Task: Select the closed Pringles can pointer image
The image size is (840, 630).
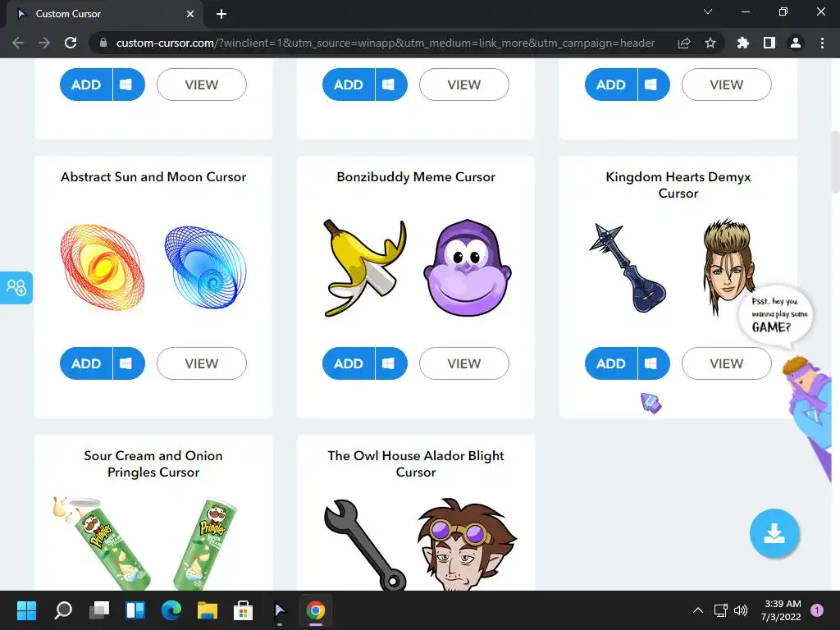Action: click(206, 543)
